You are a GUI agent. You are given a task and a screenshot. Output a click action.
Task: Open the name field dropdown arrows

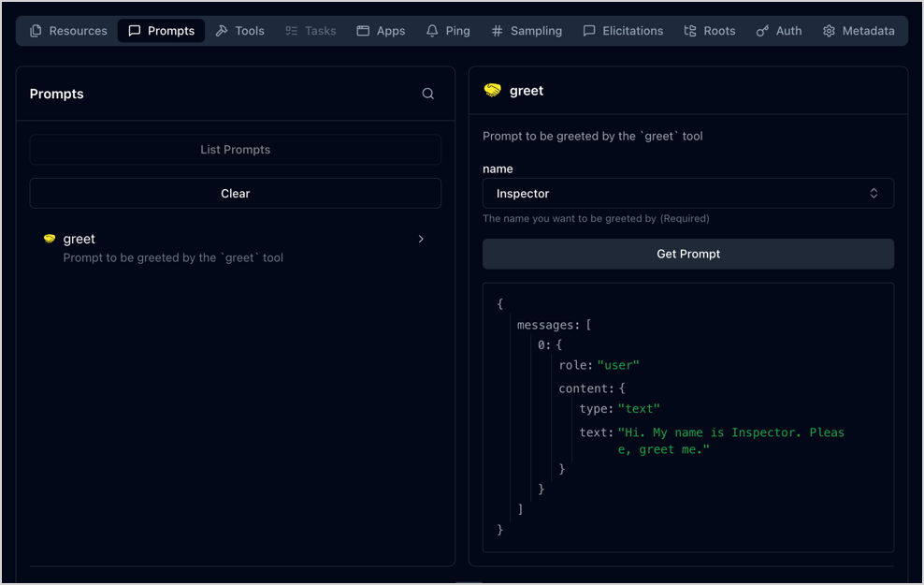[x=873, y=194]
